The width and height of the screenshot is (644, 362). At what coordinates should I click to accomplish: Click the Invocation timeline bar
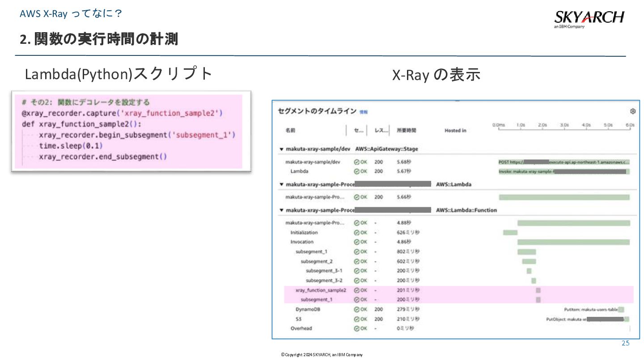[574, 242]
